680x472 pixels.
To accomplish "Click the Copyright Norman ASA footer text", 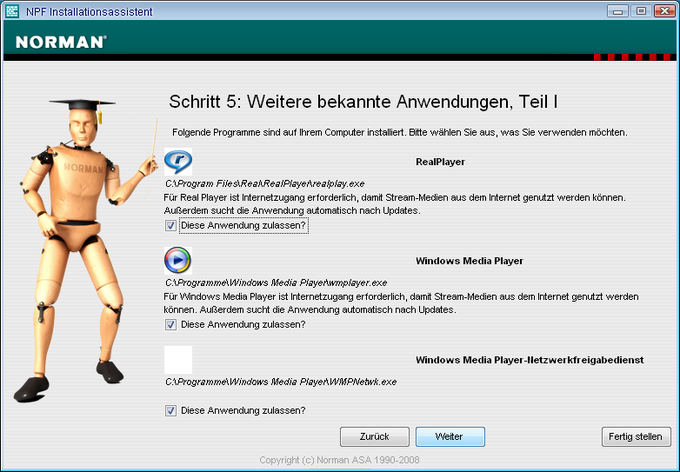I will coord(339,460).
